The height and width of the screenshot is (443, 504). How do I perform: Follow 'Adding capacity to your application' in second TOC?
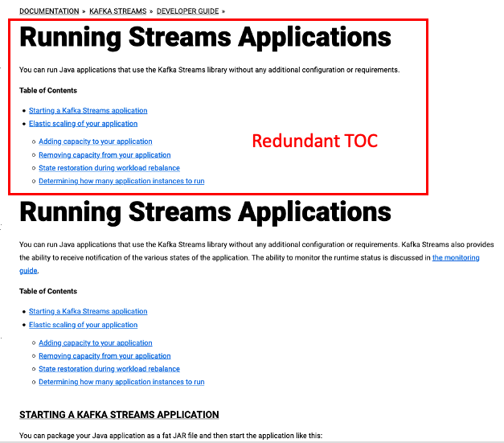pos(96,343)
